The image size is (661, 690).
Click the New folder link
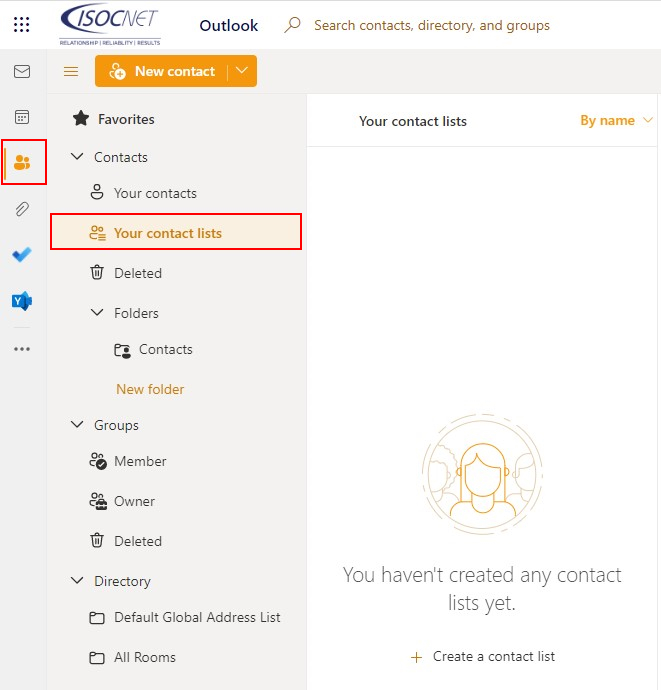pos(150,389)
